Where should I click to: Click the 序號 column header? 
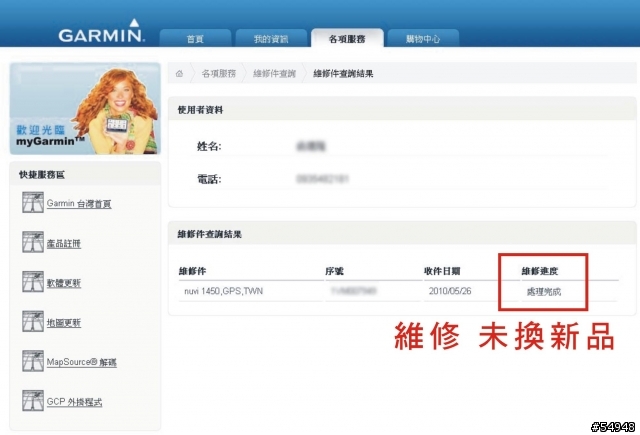[334, 271]
